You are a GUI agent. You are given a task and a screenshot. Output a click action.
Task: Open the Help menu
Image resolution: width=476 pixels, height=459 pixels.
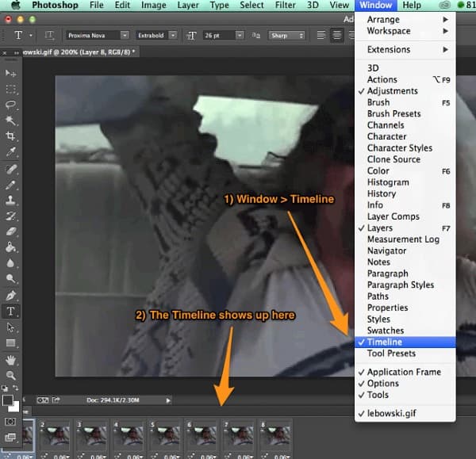coord(412,6)
